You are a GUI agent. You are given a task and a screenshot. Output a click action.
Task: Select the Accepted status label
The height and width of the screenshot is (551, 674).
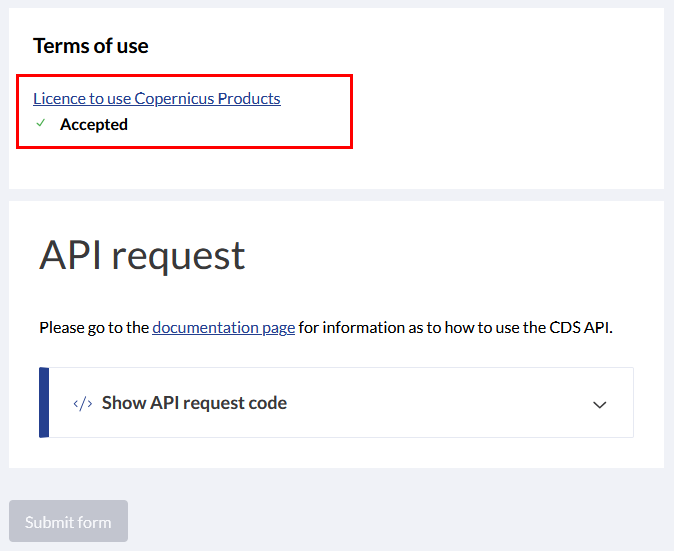coord(94,124)
